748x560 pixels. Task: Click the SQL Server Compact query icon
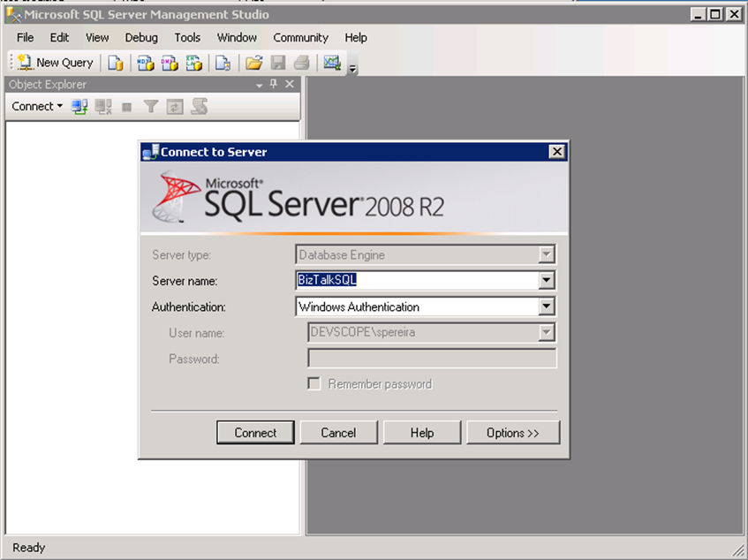tap(223, 63)
